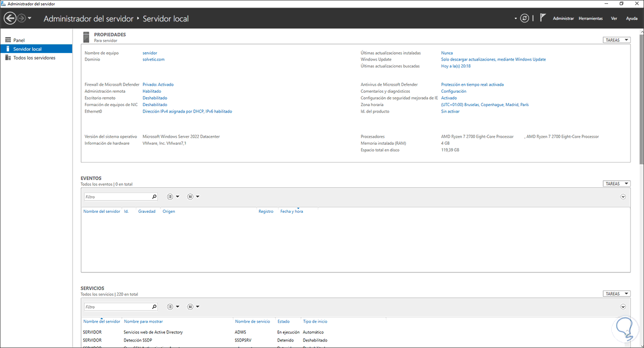Open the Tareas dropdown in Propiedades
Image resolution: width=644 pixels, height=348 pixels.
[x=616, y=40]
